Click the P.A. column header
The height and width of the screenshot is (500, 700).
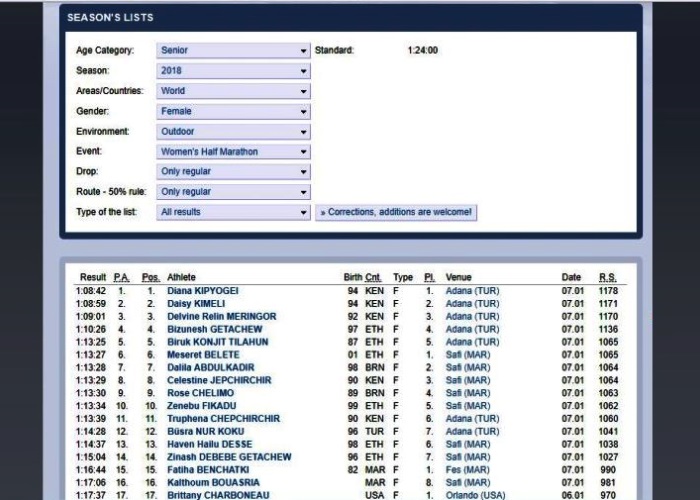point(122,277)
